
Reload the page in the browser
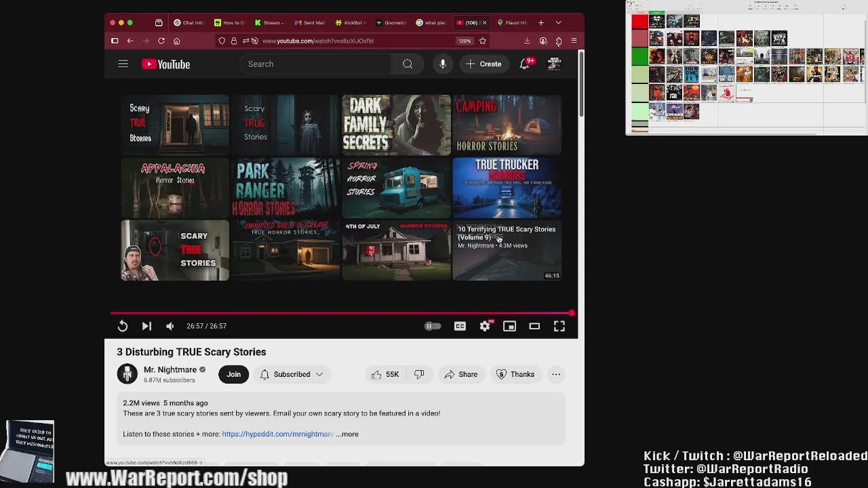pyautogui.click(x=161, y=41)
